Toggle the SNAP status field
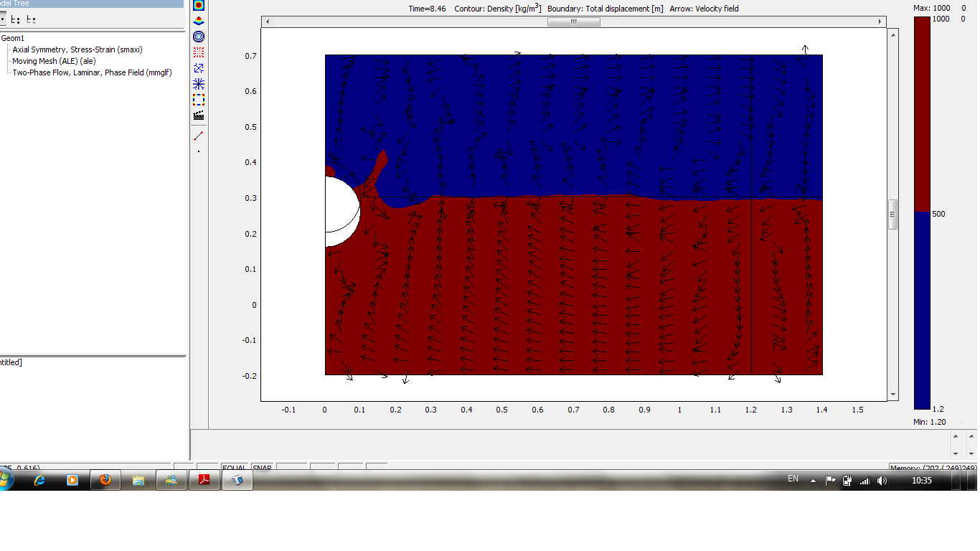This screenshot has height=551, width=980. pyautogui.click(x=263, y=468)
